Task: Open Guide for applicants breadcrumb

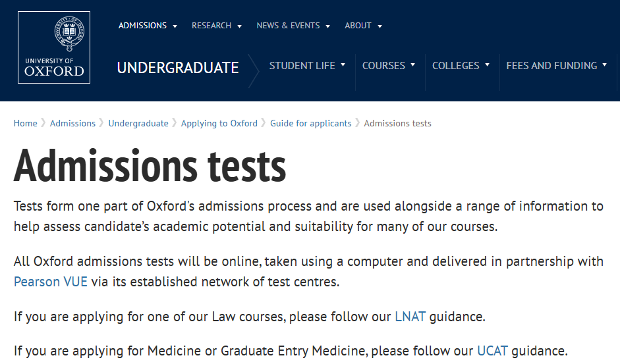Action: coord(311,123)
